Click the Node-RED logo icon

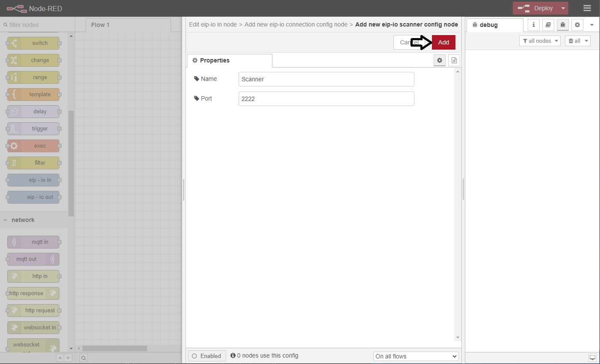pyautogui.click(x=17, y=9)
